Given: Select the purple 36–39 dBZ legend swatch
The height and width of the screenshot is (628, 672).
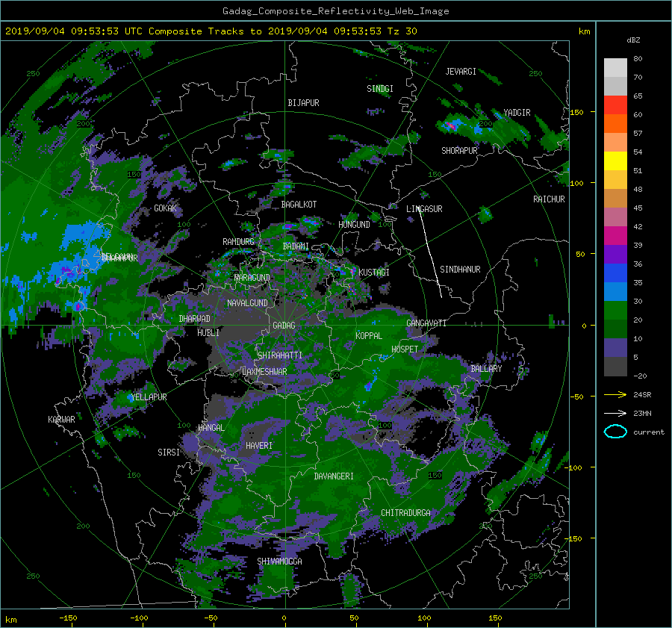Looking at the screenshot, I should click(x=615, y=255).
